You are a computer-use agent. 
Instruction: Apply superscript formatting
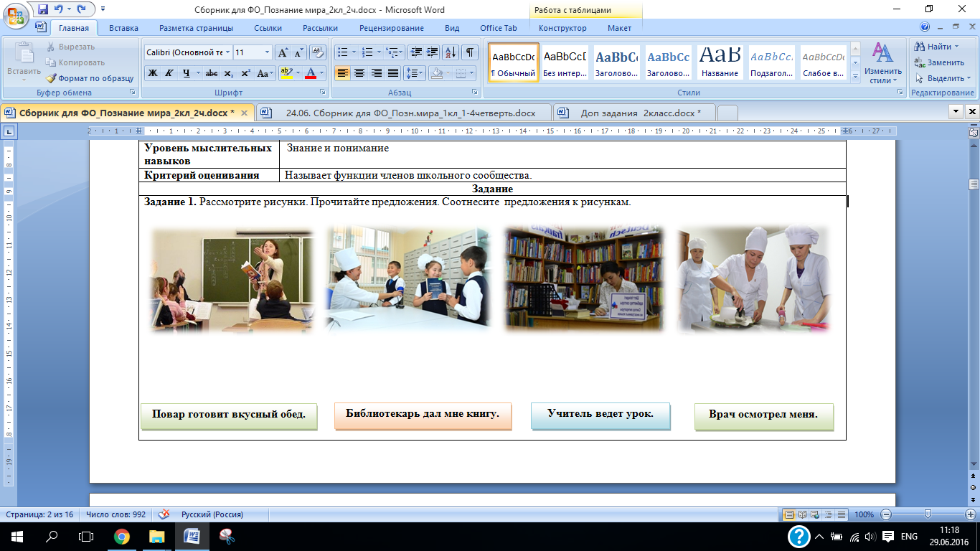[245, 73]
